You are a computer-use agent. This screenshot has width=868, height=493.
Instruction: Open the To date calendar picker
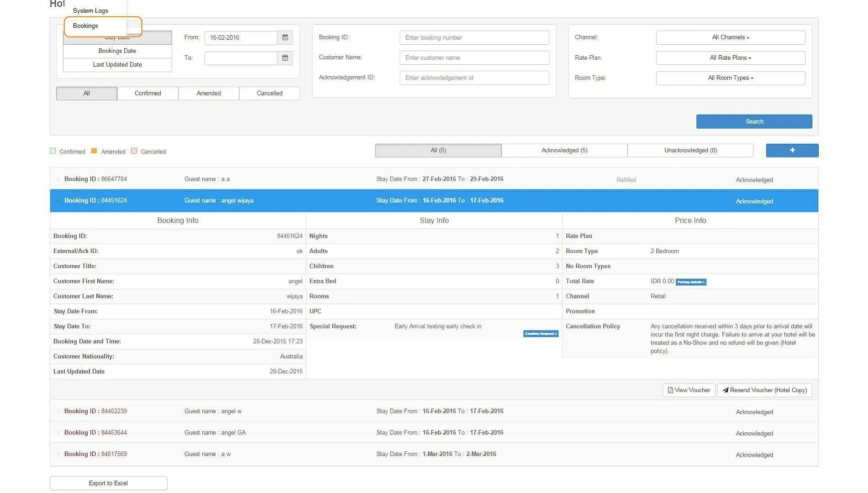(285, 58)
